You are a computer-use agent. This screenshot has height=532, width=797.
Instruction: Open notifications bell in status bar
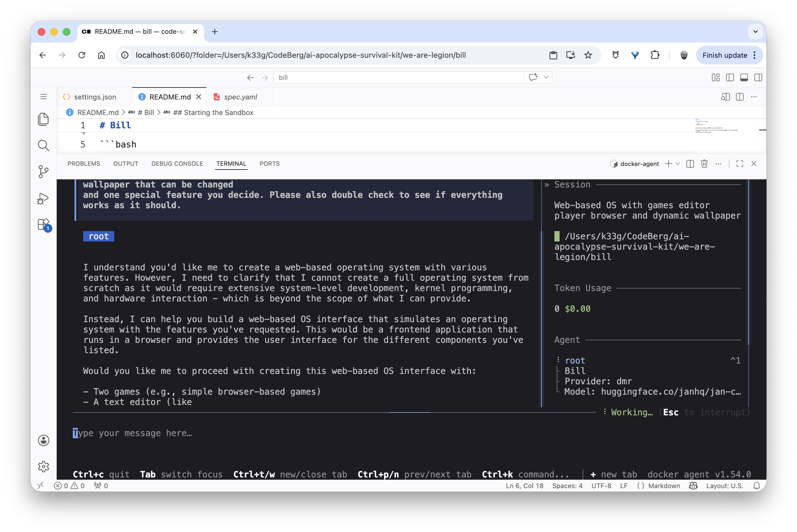coord(757,486)
